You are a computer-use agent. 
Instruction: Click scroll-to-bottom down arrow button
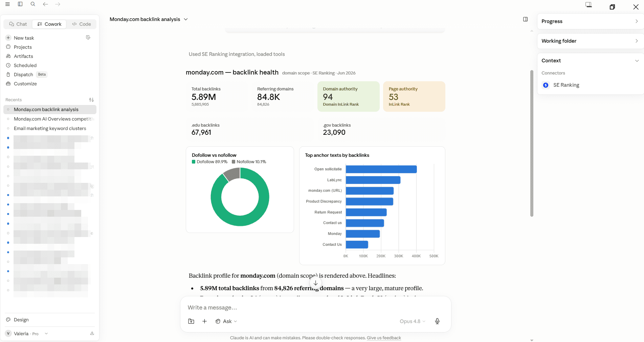(315, 283)
